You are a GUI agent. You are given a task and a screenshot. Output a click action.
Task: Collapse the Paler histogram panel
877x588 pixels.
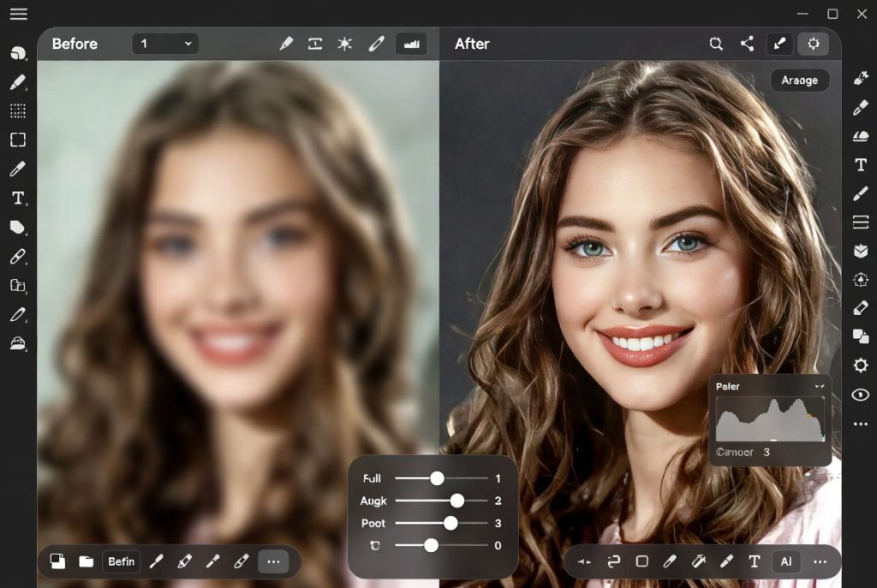click(820, 386)
